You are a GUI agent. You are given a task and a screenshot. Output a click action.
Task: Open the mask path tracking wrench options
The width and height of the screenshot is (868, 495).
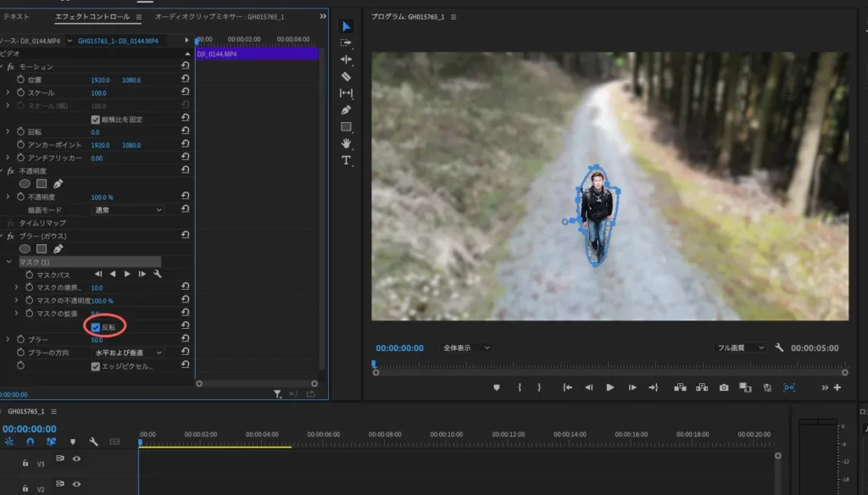tap(158, 275)
